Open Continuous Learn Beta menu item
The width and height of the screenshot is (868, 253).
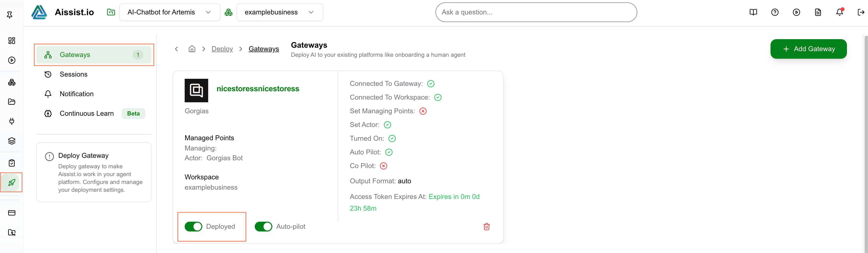87,113
